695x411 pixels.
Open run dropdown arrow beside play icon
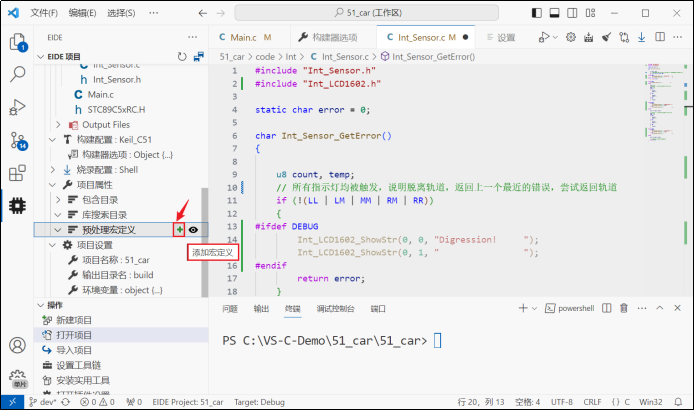(x=555, y=37)
